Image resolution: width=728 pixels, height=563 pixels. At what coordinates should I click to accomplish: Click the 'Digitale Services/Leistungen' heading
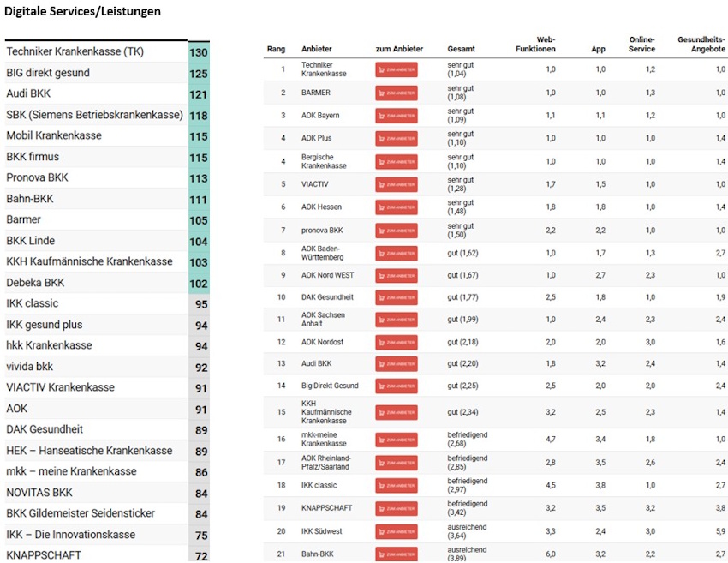point(82,12)
